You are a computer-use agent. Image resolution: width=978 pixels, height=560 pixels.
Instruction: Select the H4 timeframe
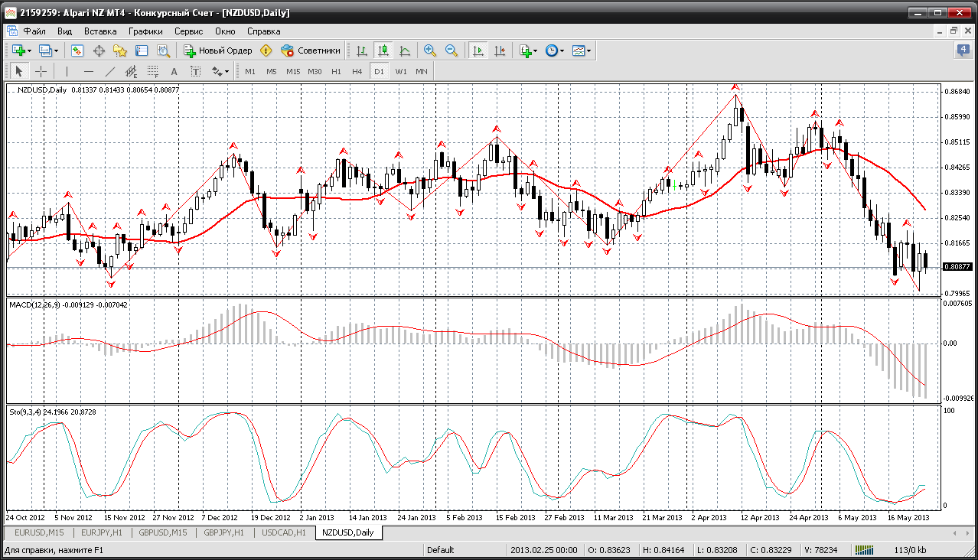[x=357, y=71]
